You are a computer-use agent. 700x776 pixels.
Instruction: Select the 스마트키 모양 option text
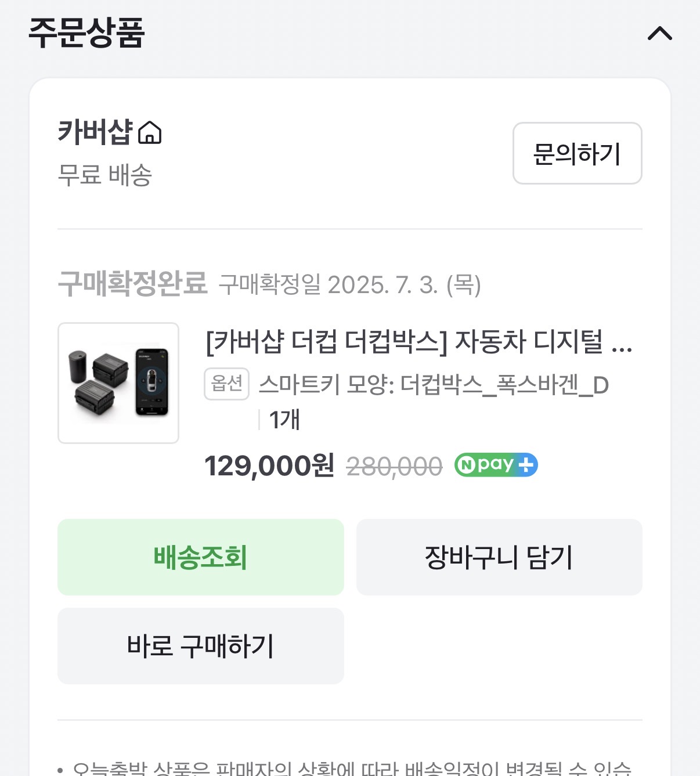point(433,385)
